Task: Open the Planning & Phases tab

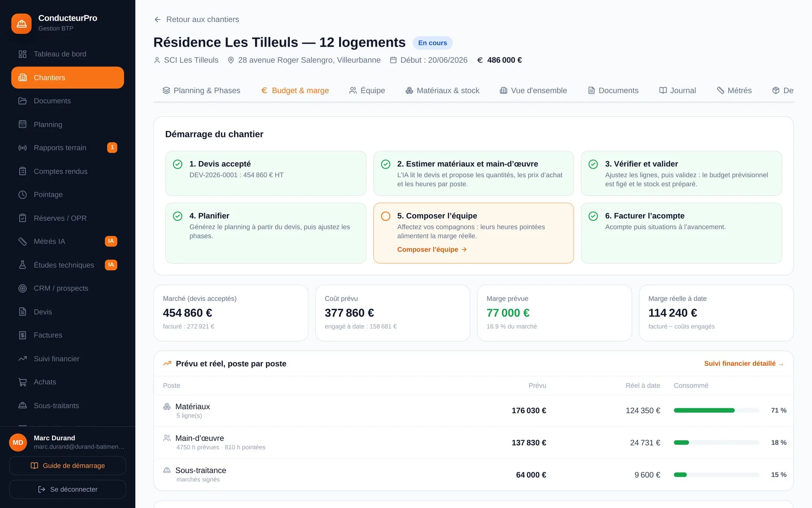Action: tap(201, 90)
